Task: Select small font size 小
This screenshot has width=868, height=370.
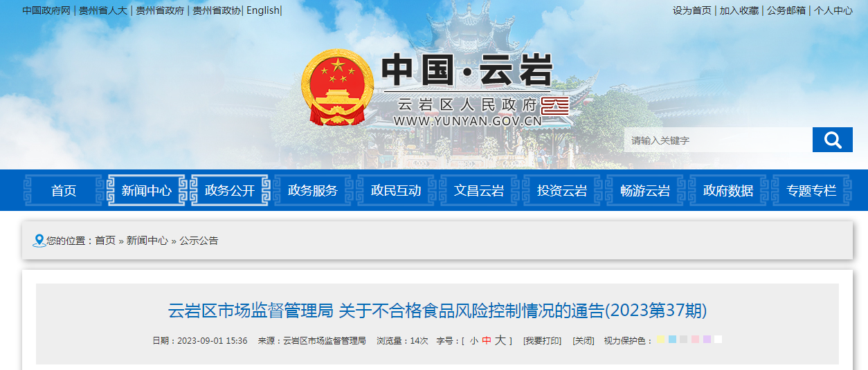Action: 473,341
